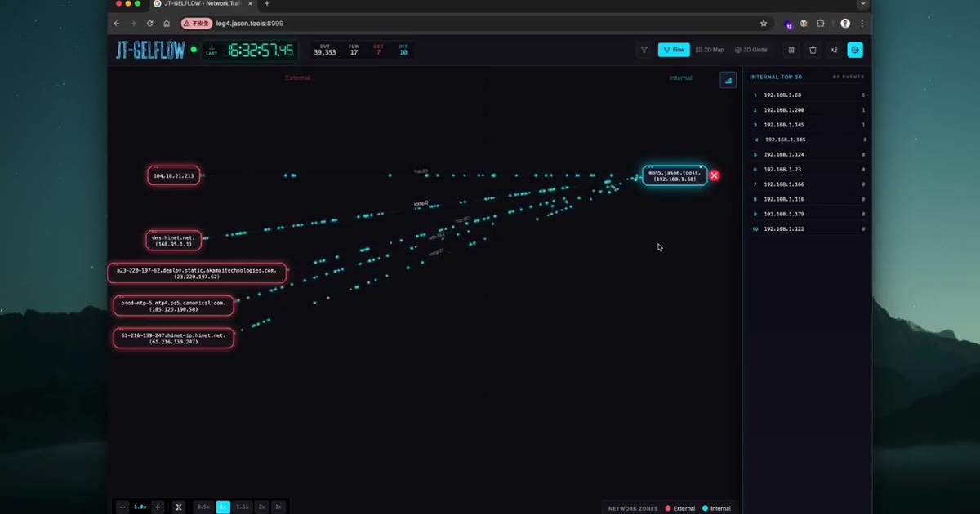Click the FLW 17 counter

click(354, 51)
